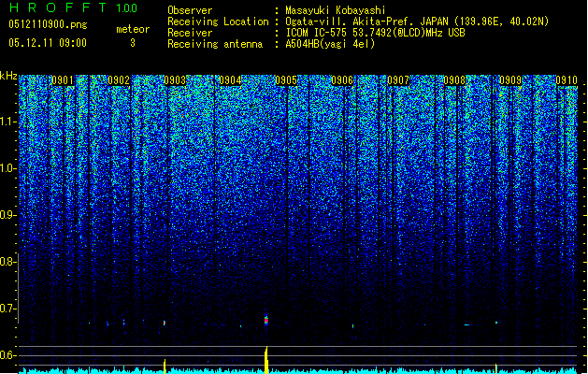Click the 0.6 kHz axis tick label
588x374 pixels.
7,355
